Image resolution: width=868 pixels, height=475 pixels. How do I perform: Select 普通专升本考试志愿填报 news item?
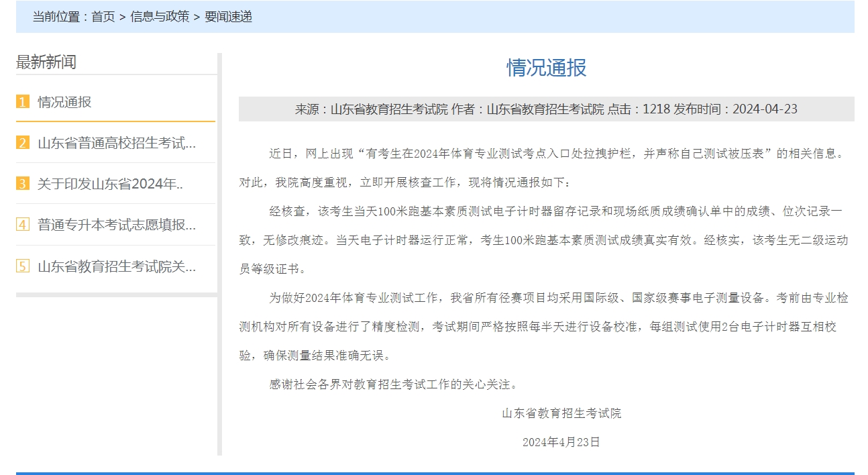[x=117, y=225]
